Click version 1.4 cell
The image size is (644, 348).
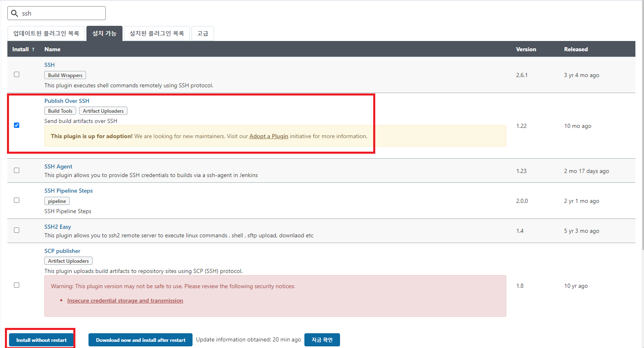[x=520, y=231]
